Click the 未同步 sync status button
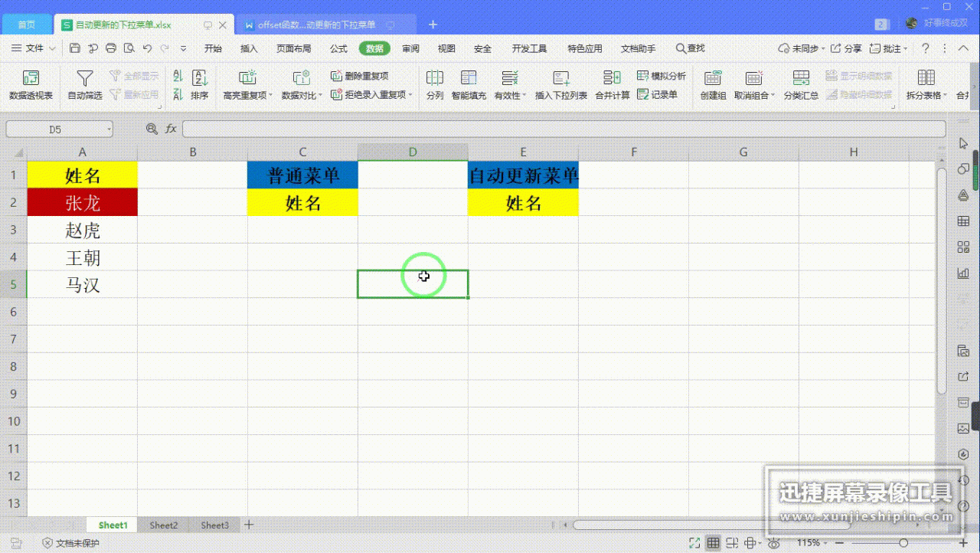 tap(801, 48)
